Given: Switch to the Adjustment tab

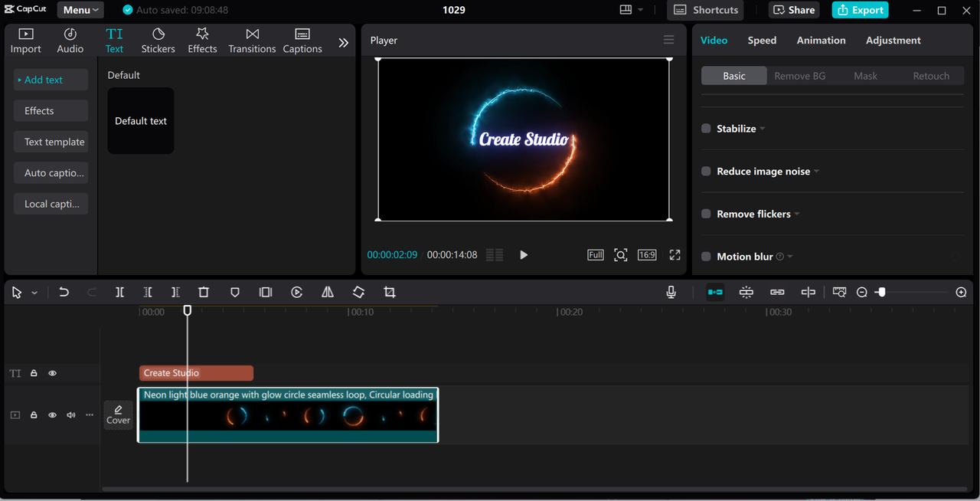Looking at the screenshot, I should coord(893,40).
